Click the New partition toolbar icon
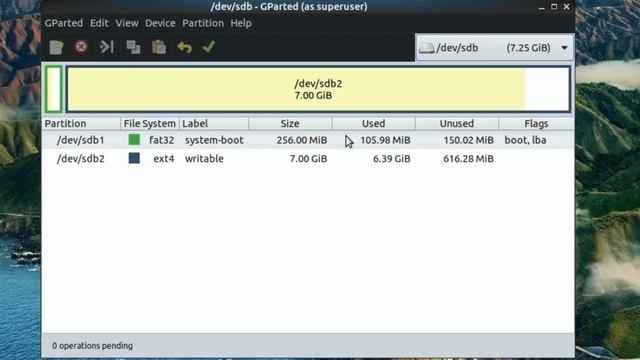 coord(56,47)
